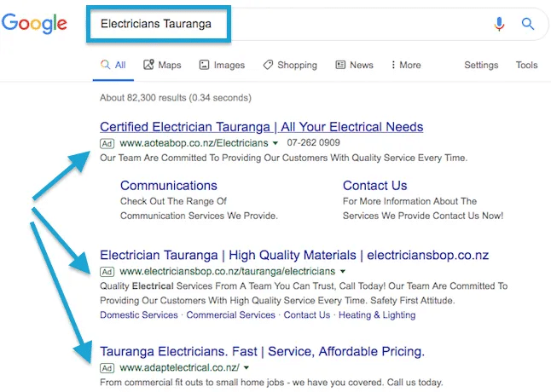Expand aoteabop.co.nz ad URL dropdown arrow
Screen dimensions: 551x392
275,143
